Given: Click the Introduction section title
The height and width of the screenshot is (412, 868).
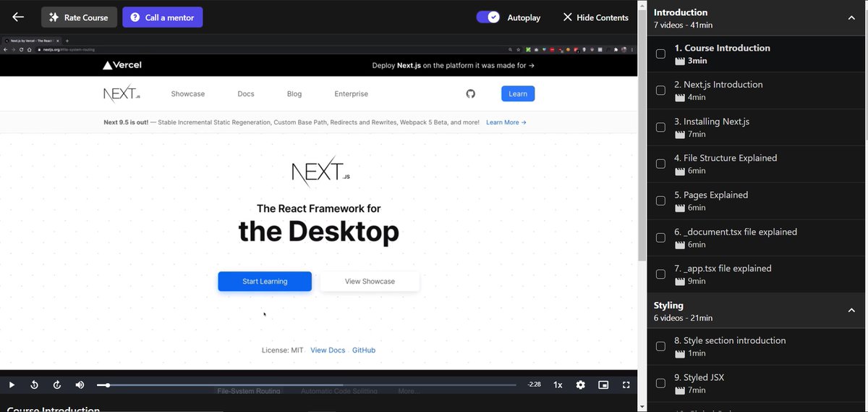Looking at the screenshot, I should pyautogui.click(x=681, y=12).
